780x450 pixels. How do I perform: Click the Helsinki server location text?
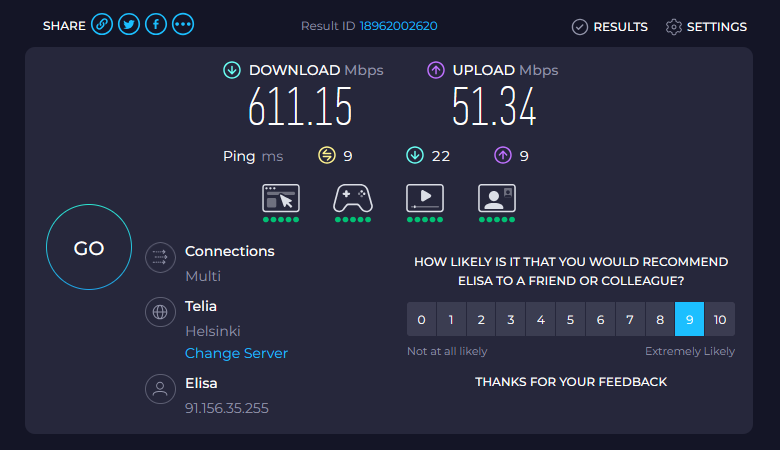(x=213, y=331)
